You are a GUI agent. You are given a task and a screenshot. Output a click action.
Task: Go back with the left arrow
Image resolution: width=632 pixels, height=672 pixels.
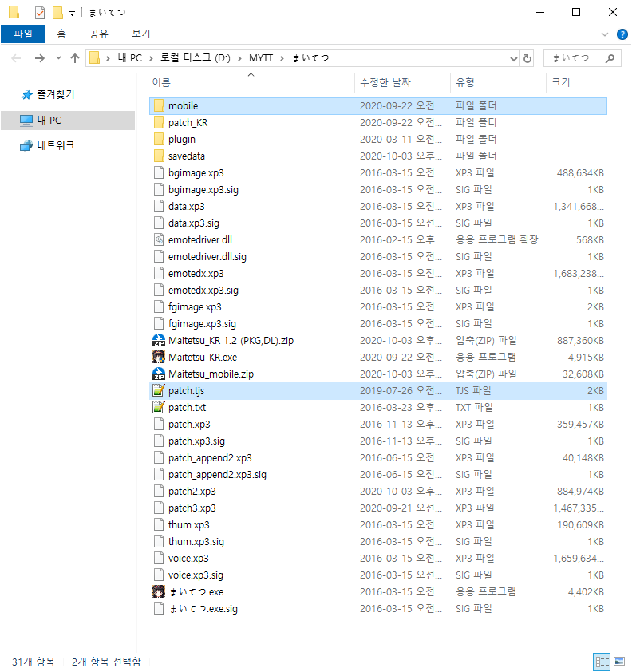pos(16,58)
